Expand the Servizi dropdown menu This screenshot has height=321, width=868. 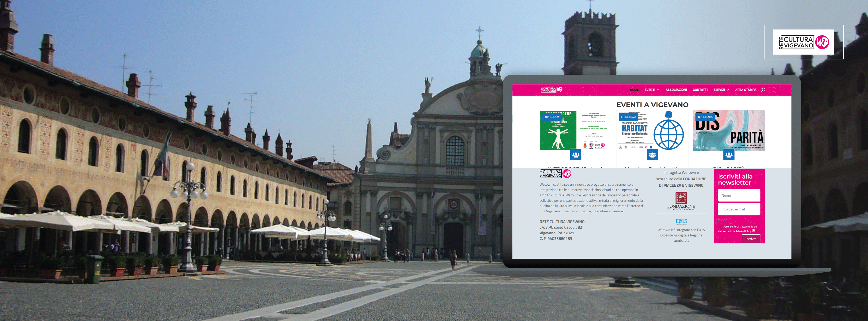721,90
